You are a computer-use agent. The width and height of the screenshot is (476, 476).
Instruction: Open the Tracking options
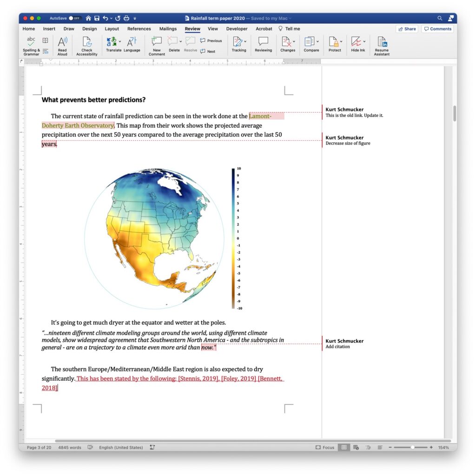pos(238,44)
